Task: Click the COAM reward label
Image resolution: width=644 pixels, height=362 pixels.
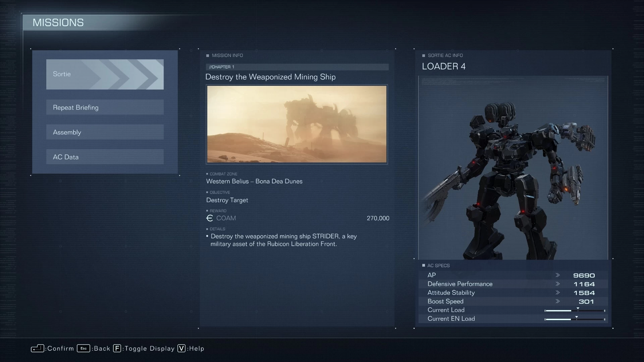Action: click(x=226, y=218)
